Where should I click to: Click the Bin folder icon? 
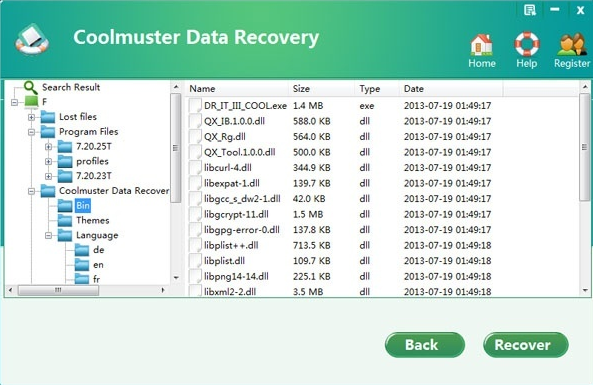click(x=65, y=206)
